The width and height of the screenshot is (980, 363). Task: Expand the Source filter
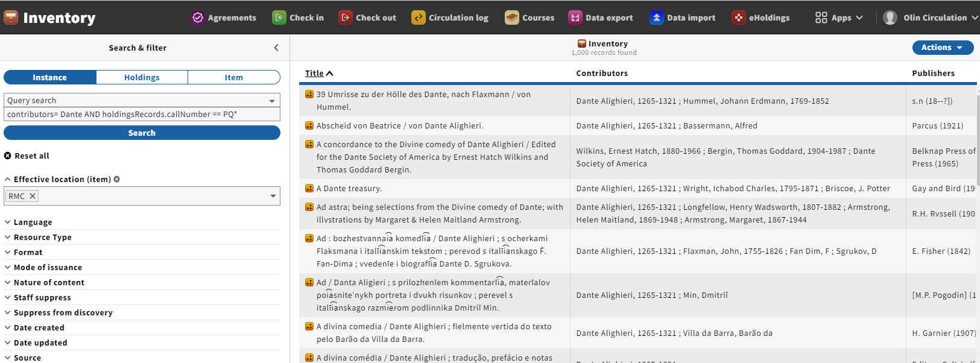(x=23, y=358)
